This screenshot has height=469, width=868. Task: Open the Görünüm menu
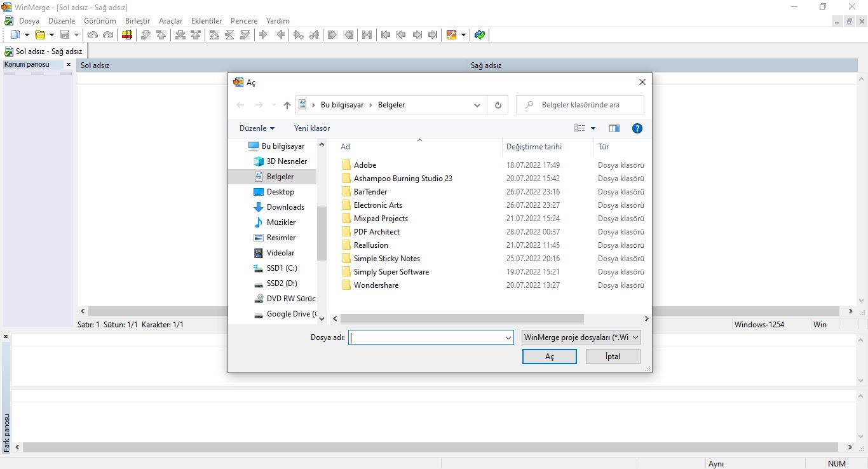click(x=100, y=21)
